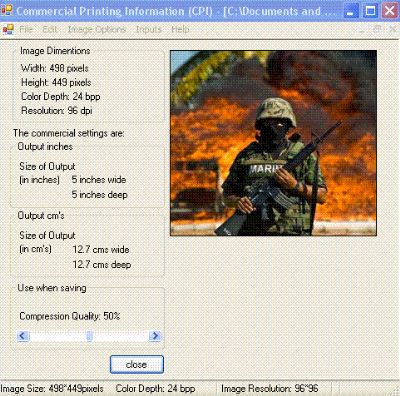
Task: Click 'The commercial settings are:' label
Action: pyautogui.click(x=69, y=133)
